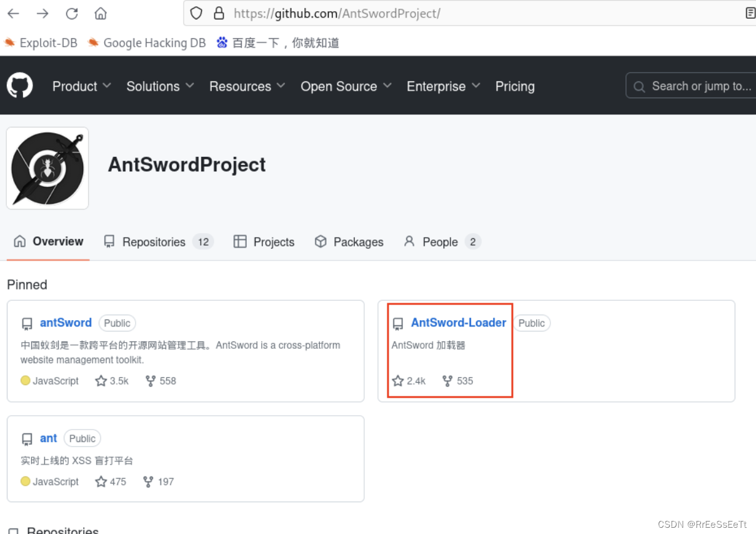Viewport: 756px width, 534px height.
Task: Click the Packages box icon in the tab bar
Action: (321, 241)
